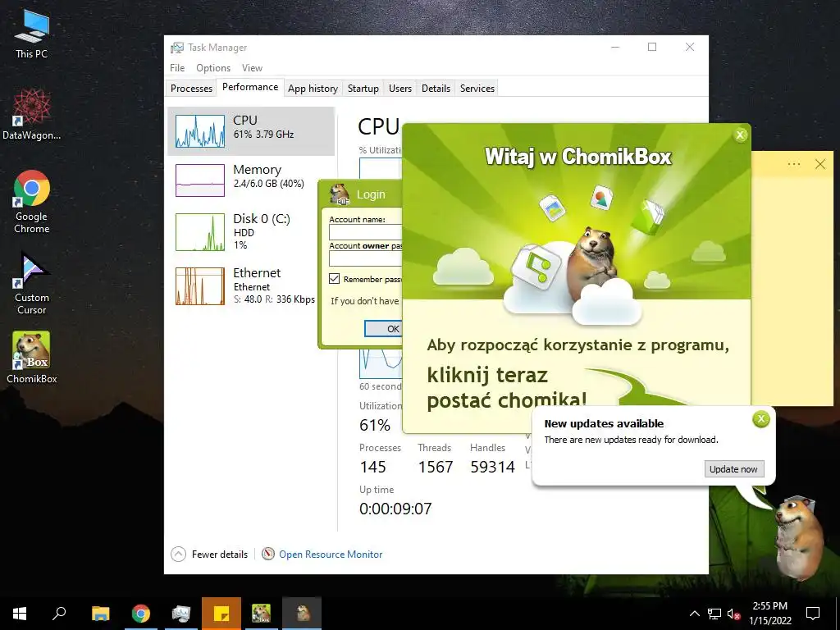This screenshot has height=630, width=840.
Task: Open the File menu in Task Manager
Action: (177, 68)
